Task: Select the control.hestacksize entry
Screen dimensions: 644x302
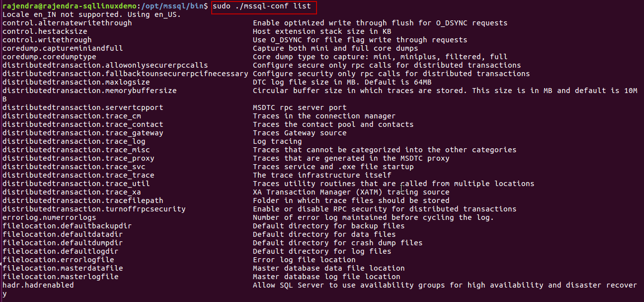Action: (x=45, y=31)
